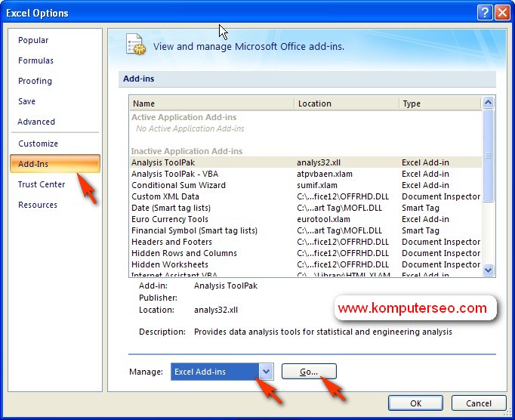
Task: Confirm with the OK button
Action: 415,403
